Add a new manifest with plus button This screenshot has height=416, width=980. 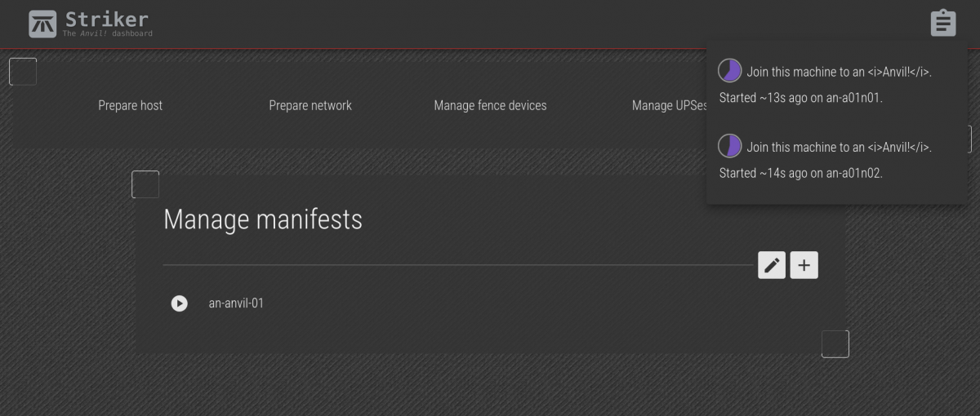(x=804, y=265)
